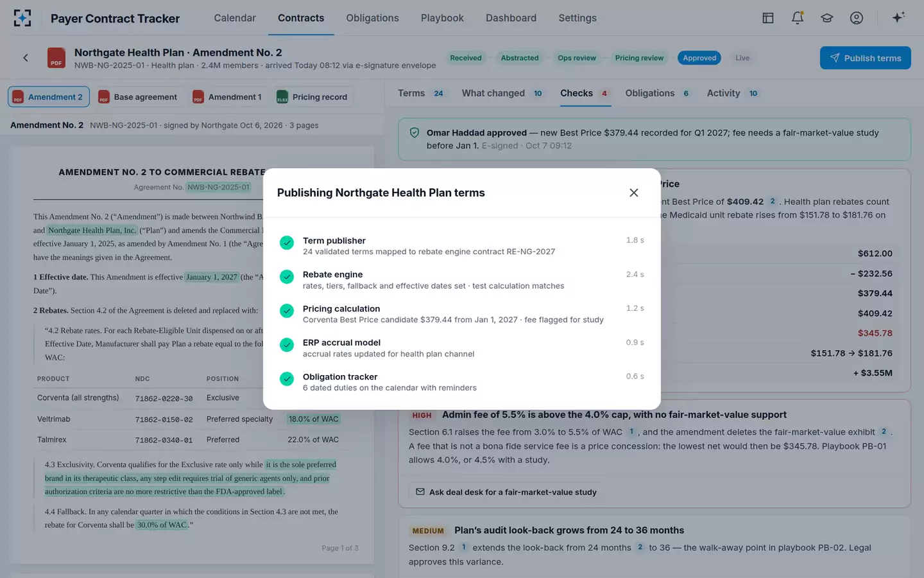Viewport: 924px width, 578px height.
Task: Open the user account profile icon
Action: tap(857, 18)
